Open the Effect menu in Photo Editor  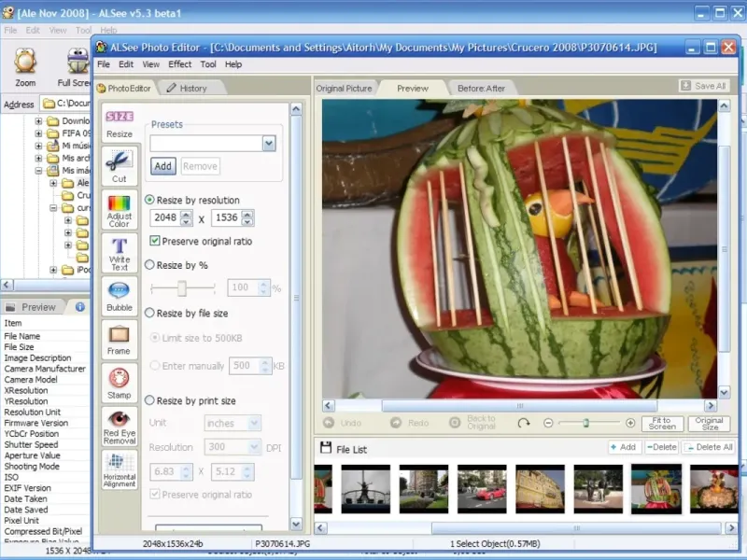179,64
